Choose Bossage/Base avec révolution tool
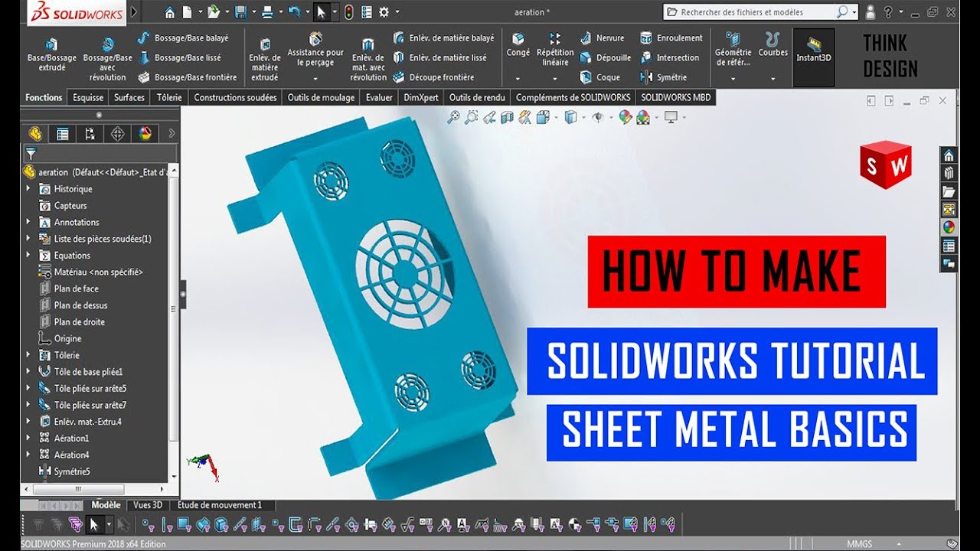980x551 pixels. pos(107,60)
